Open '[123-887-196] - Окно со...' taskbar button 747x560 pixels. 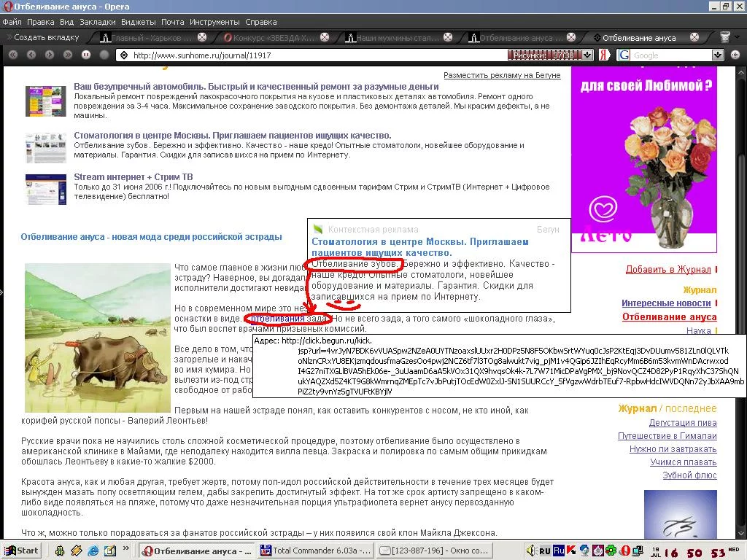point(433,551)
